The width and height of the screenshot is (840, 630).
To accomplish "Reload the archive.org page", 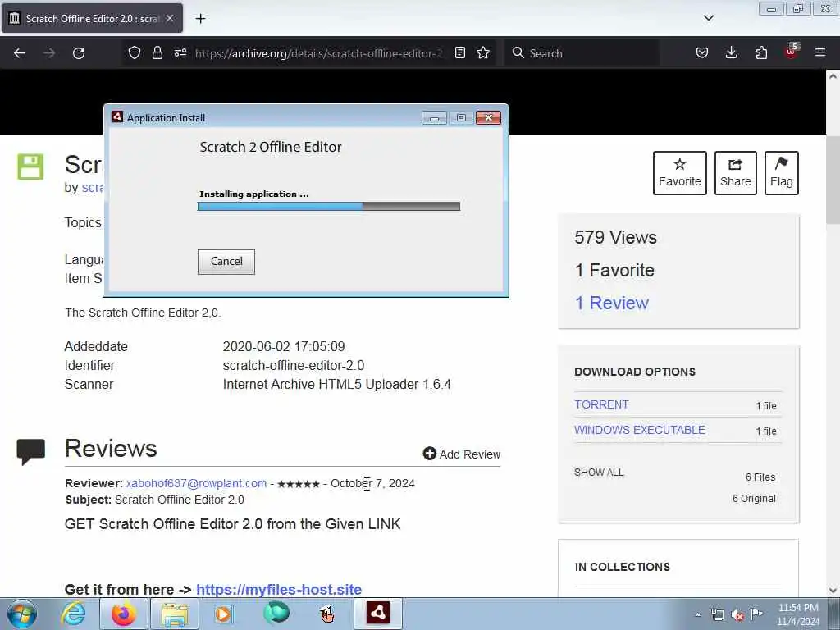I will click(79, 53).
